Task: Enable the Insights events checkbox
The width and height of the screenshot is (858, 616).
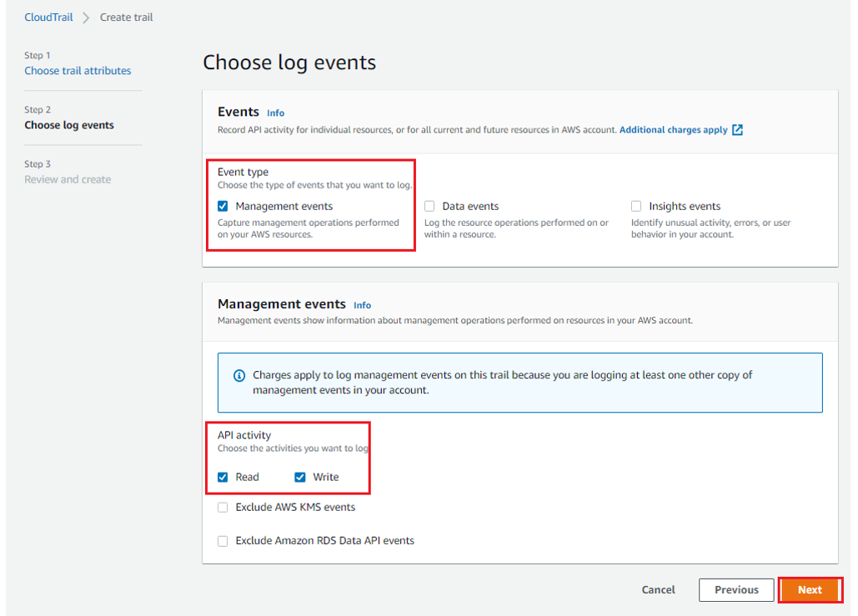Action: coord(636,206)
